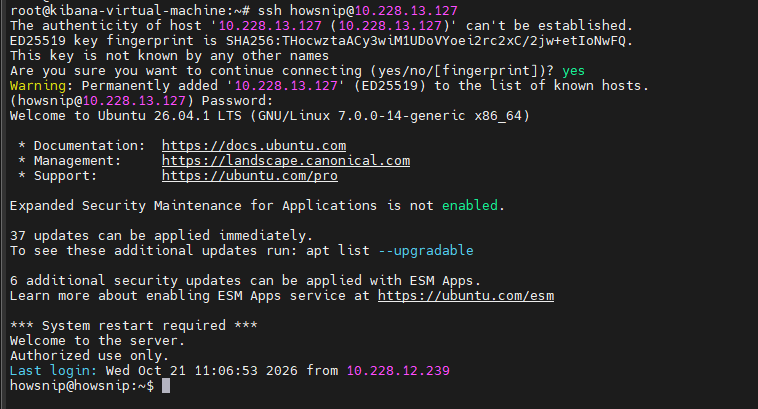Click the green 'yes' answer text
The image size is (758, 409).
573,71
